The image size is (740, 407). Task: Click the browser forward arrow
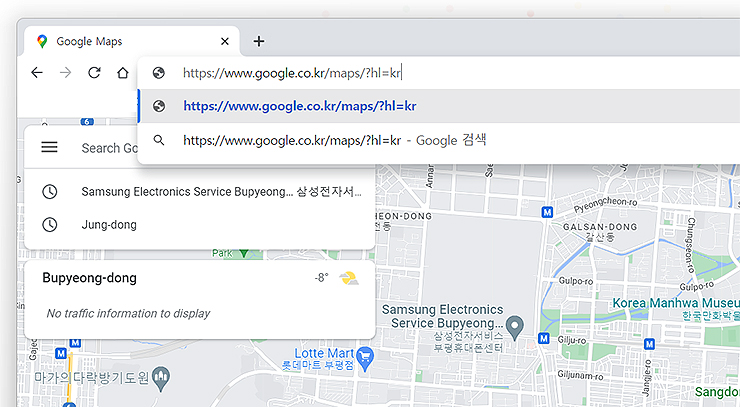[66, 72]
